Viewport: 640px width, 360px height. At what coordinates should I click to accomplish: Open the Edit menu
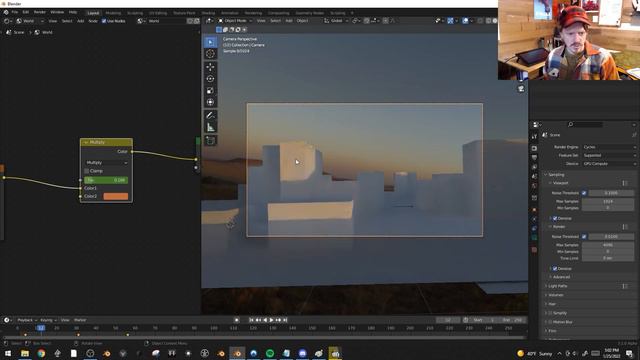pyautogui.click(x=26, y=12)
